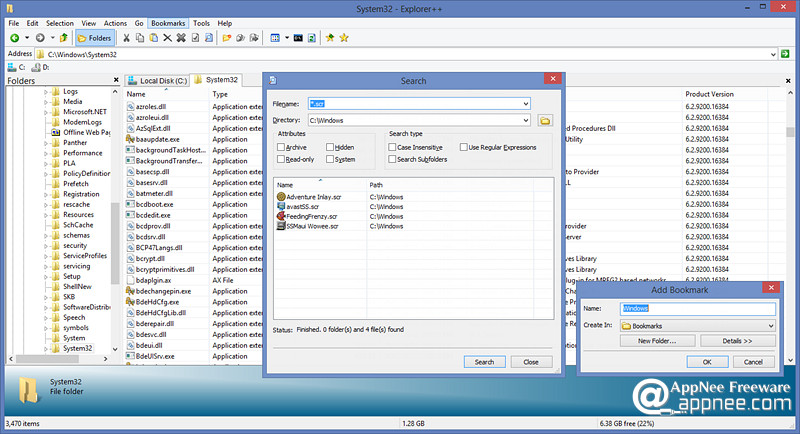Enable Search Subfolders option
The height and width of the screenshot is (434, 800).
392,159
